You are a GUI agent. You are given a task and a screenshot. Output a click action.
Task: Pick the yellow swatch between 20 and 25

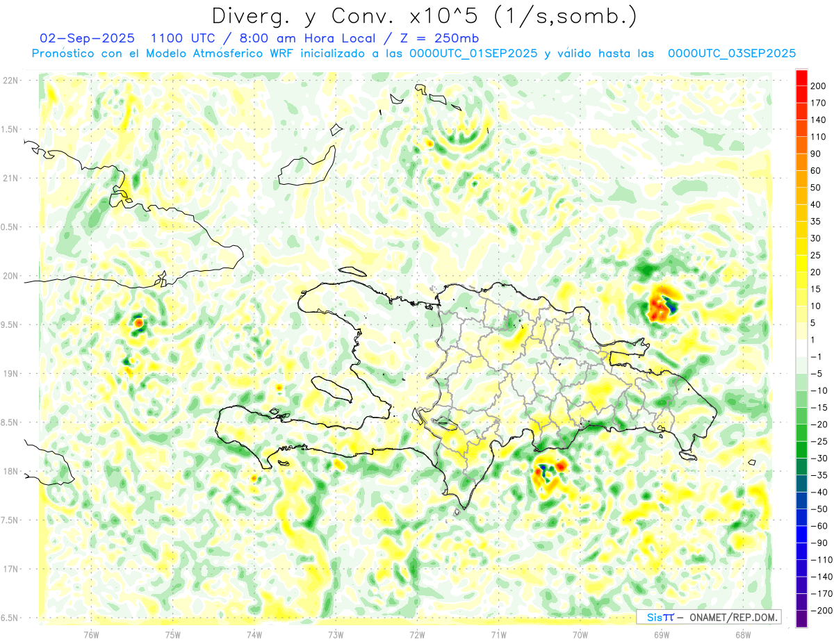[802, 263]
